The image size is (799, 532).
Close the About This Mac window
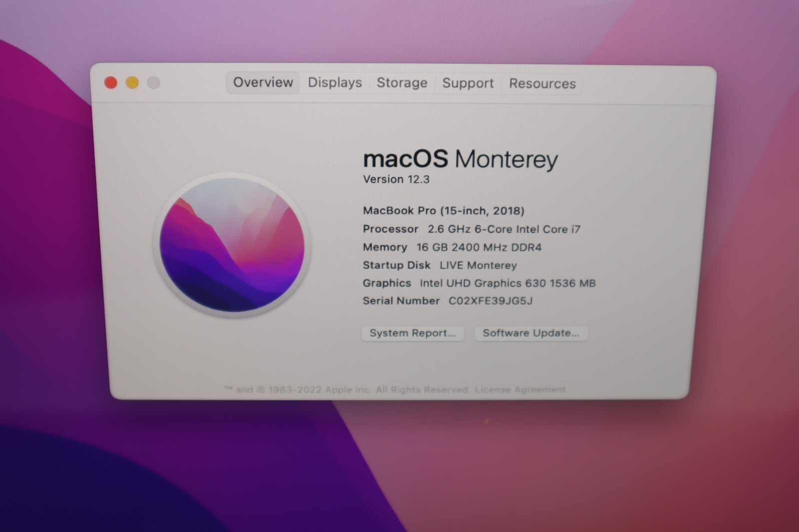pyautogui.click(x=111, y=82)
